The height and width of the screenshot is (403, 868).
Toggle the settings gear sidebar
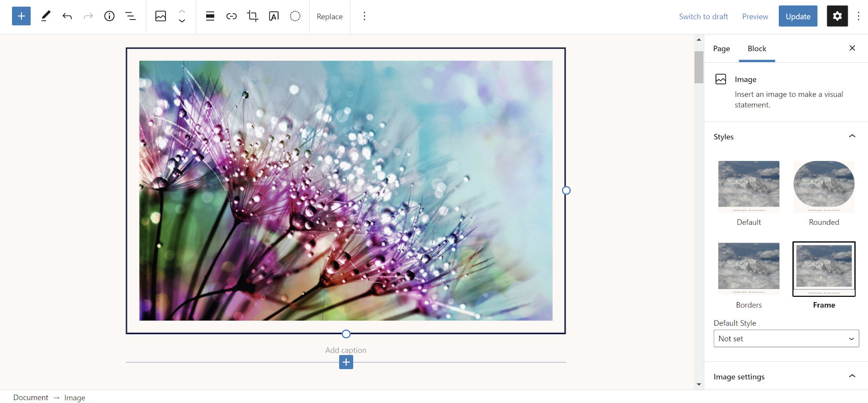pyautogui.click(x=837, y=16)
